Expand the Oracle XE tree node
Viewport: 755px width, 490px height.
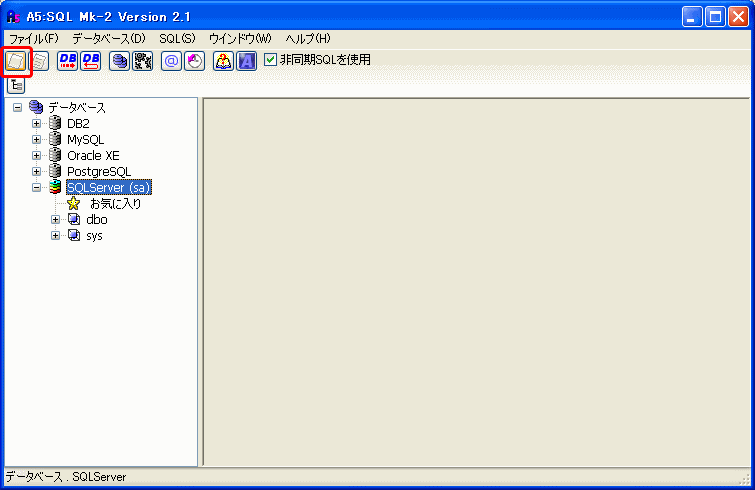37,155
